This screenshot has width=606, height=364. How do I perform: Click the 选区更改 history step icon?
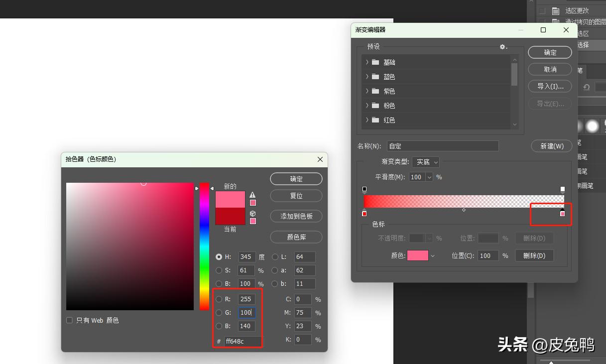(555, 10)
